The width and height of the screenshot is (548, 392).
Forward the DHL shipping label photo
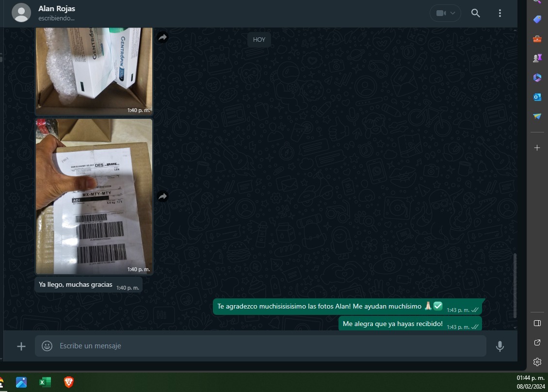click(162, 196)
